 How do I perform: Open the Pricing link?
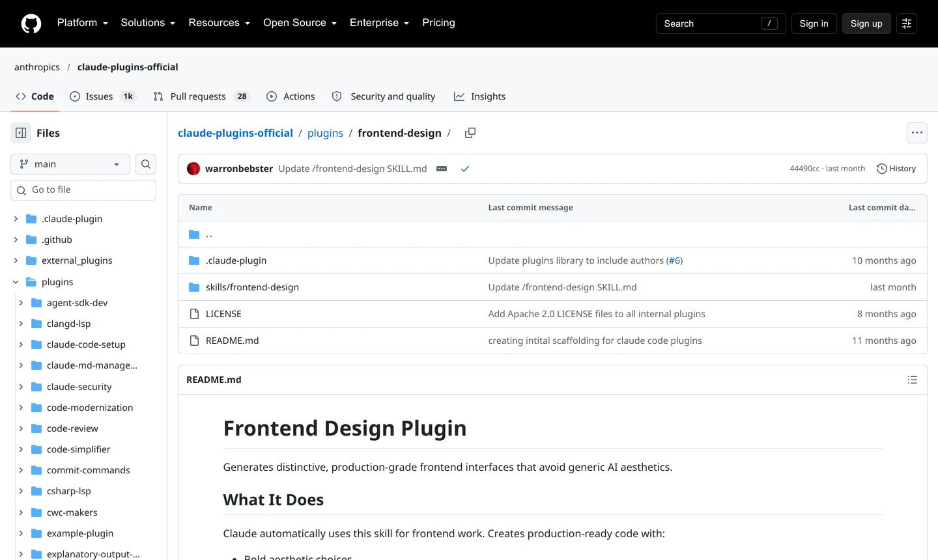coord(438,23)
